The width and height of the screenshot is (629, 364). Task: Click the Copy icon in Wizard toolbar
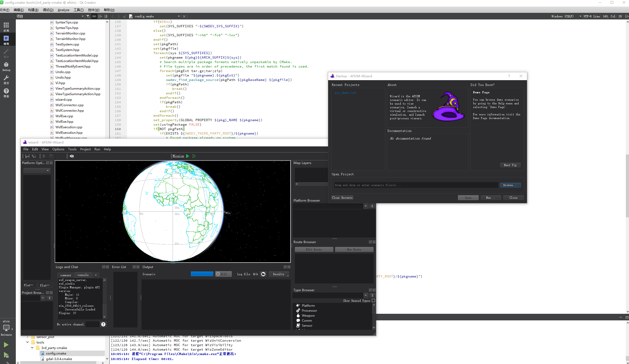51,156
